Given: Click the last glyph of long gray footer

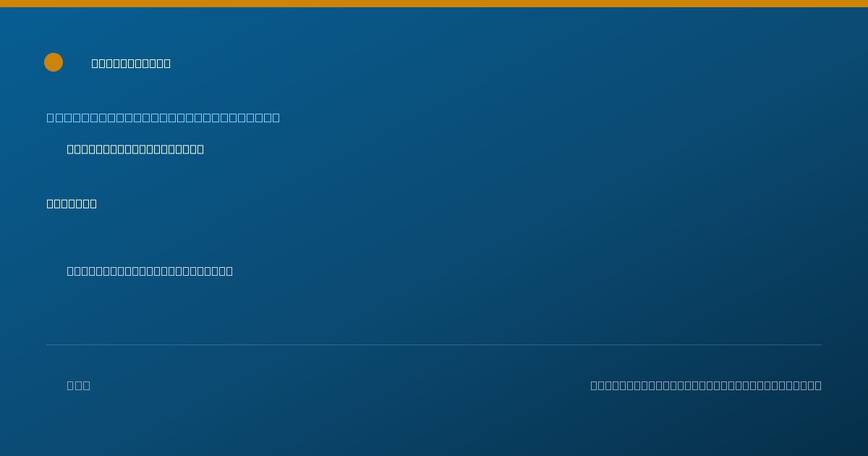Looking at the screenshot, I should coord(817,385).
